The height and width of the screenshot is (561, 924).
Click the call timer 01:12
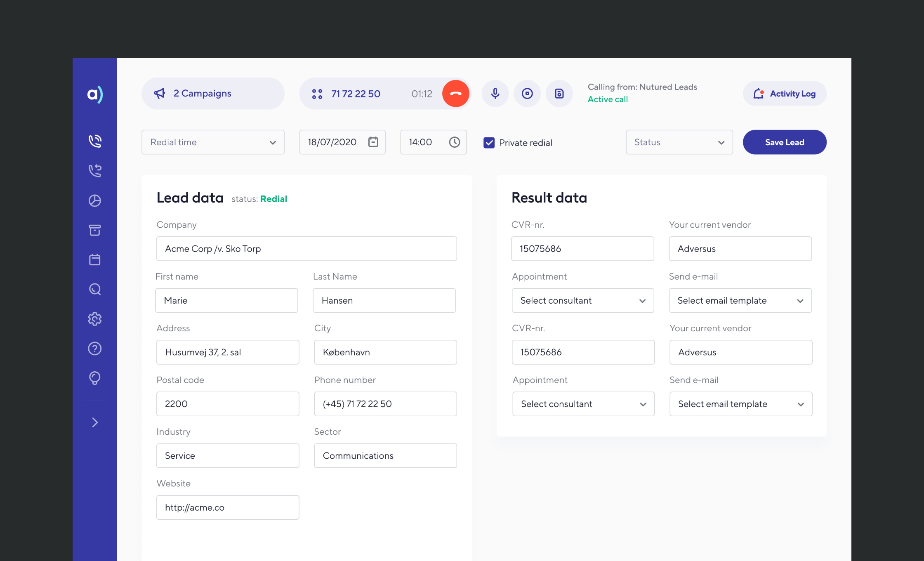click(x=422, y=94)
